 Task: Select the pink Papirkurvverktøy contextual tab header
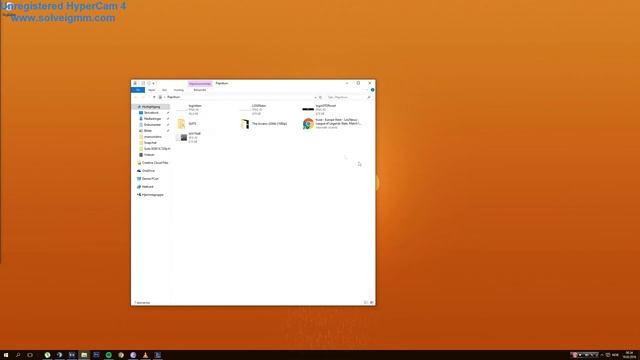coord(200,83)
